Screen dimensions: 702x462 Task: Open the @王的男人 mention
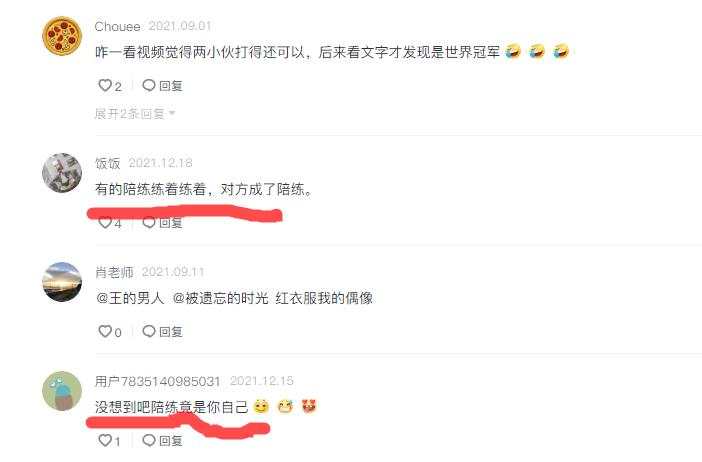point(130,298)
